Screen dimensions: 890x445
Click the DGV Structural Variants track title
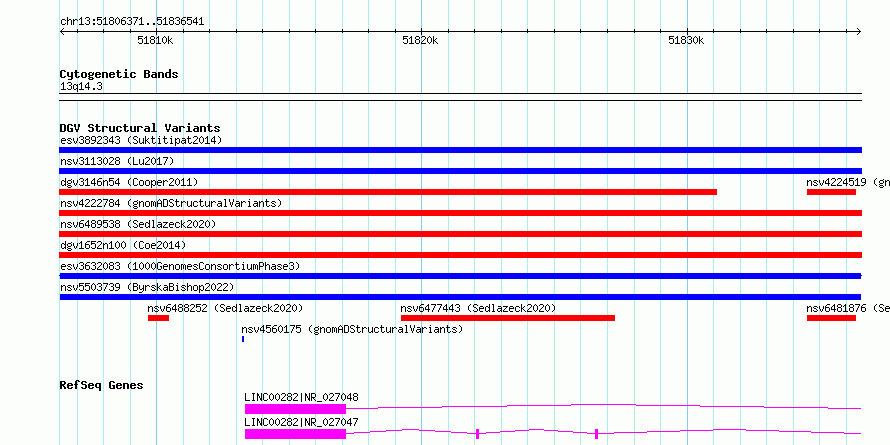click(x=140, y=128)
